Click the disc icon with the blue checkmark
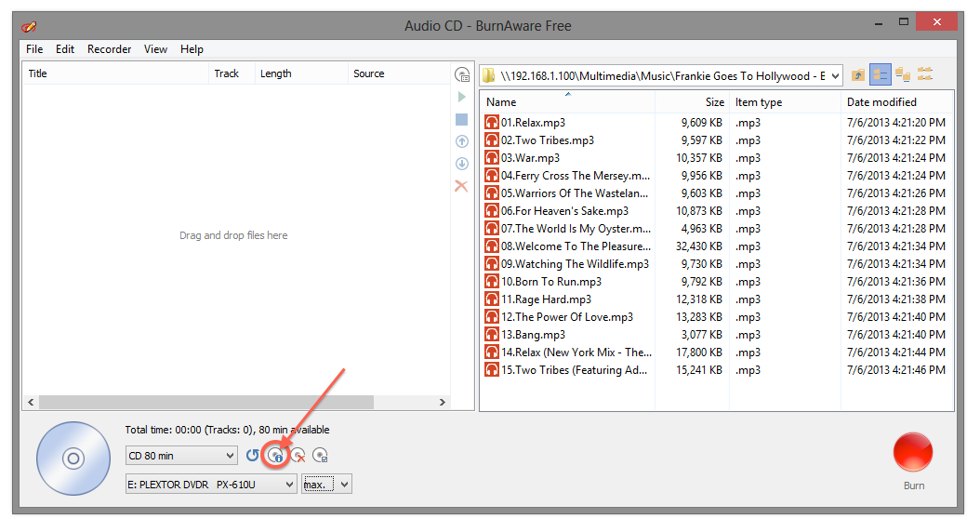This screenshot has width=980, height=532. (320, 456)
